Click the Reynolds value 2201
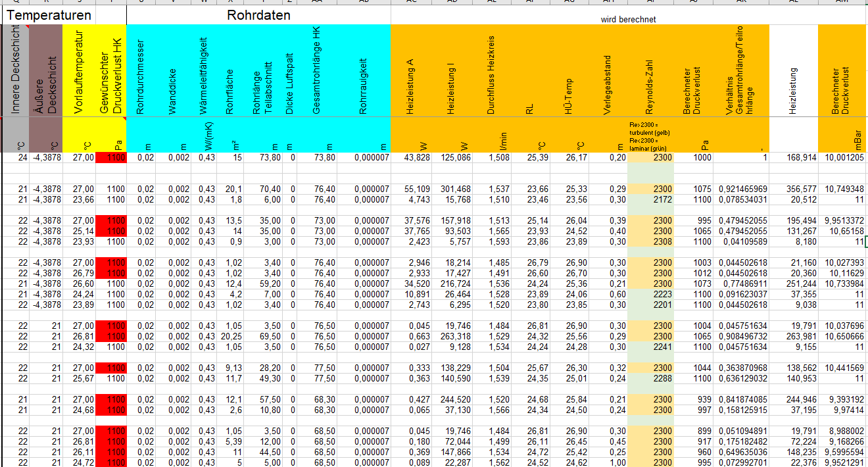 [x=650, y=305]
